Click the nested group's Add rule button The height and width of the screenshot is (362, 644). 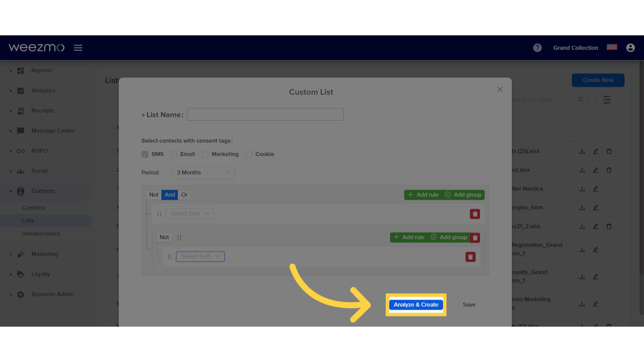(x=409, y=237)
